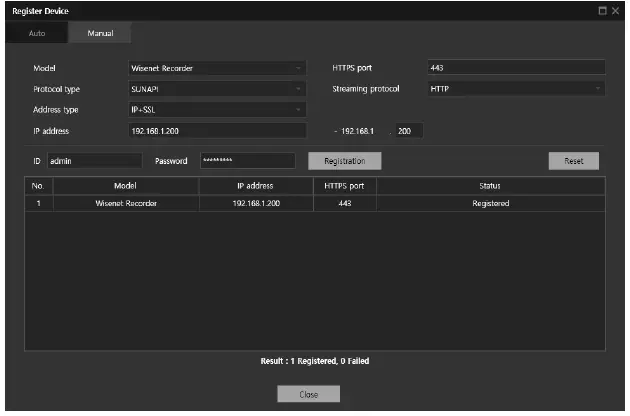This screenshot has height=416, width=630.
Task: Click the 192.168.1 range prefix text
Action: click(x=357, y=131)
